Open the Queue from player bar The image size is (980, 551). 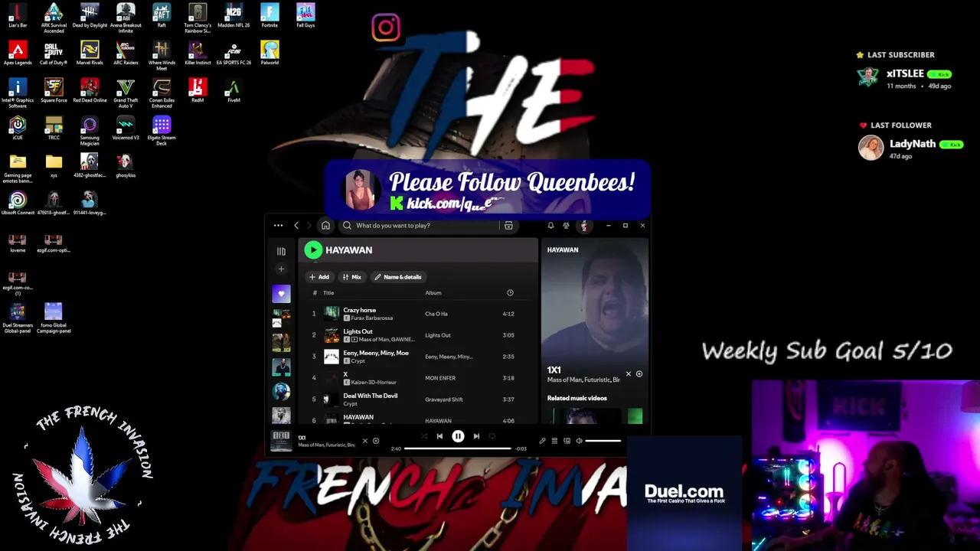(554, 441)
